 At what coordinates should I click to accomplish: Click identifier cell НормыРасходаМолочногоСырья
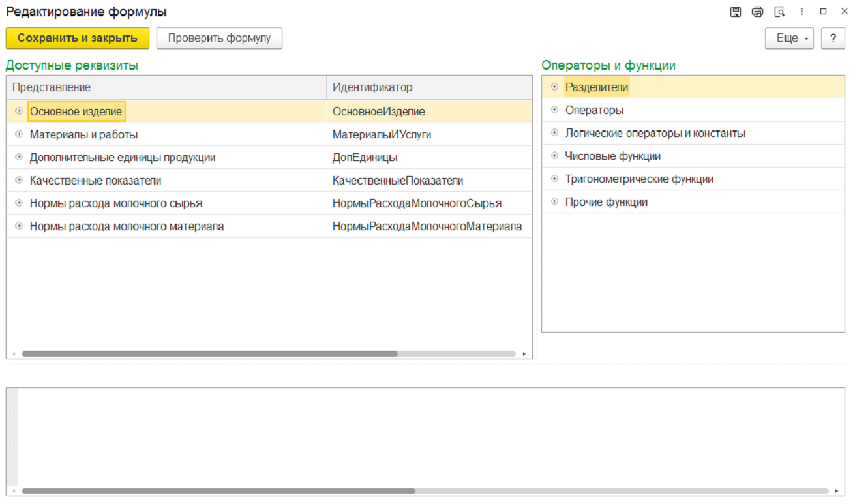417,203
